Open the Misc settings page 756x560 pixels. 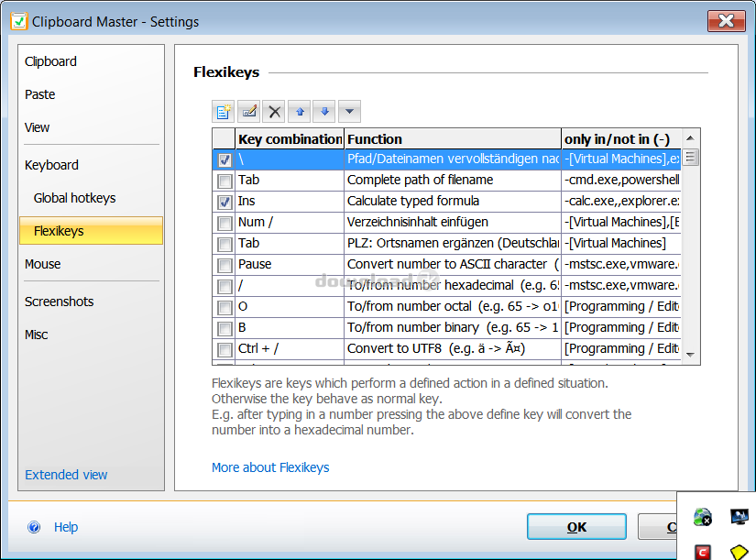click(36, 335)
